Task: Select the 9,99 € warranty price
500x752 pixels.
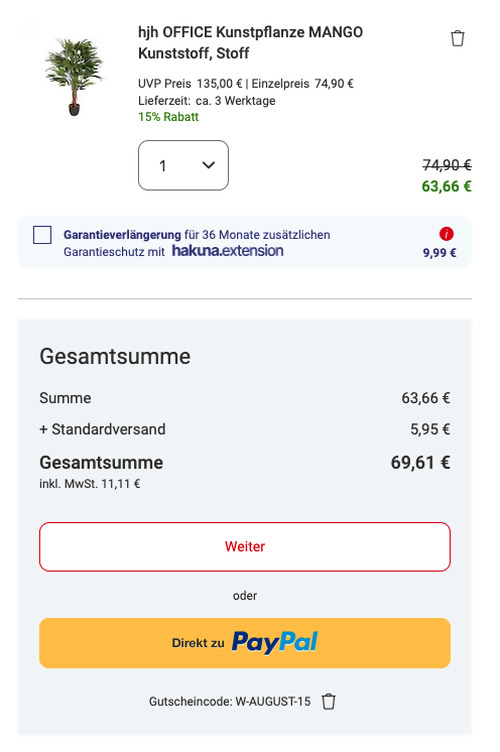Action: [x=439, y=253]
